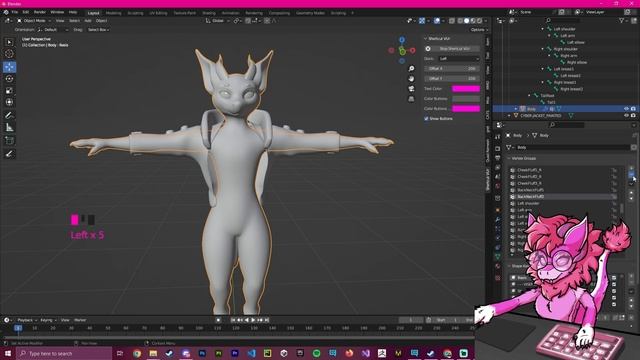Screen dimensions: 640x360
Task: Open the Playback menu in the timeline
Action: coord(27,320)
